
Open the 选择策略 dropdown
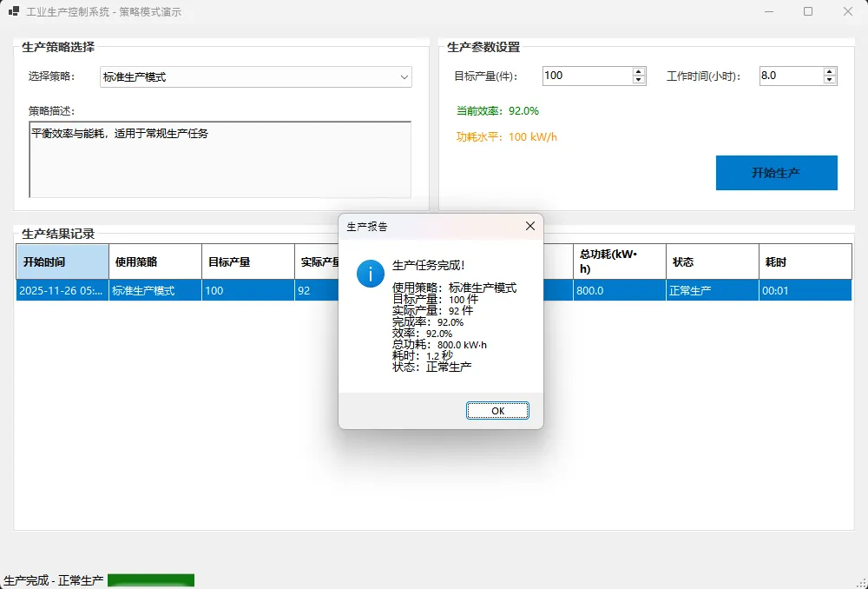click(x=256, y=77)
